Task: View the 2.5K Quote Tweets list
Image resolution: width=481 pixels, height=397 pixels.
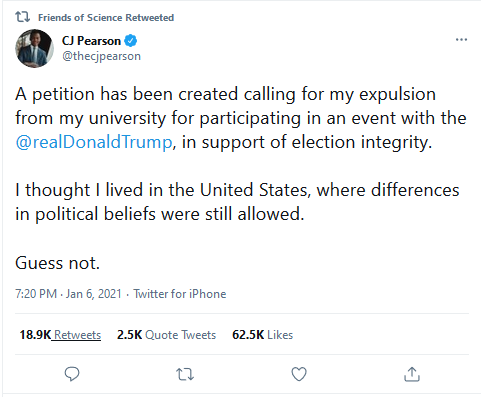Action: 166,335
